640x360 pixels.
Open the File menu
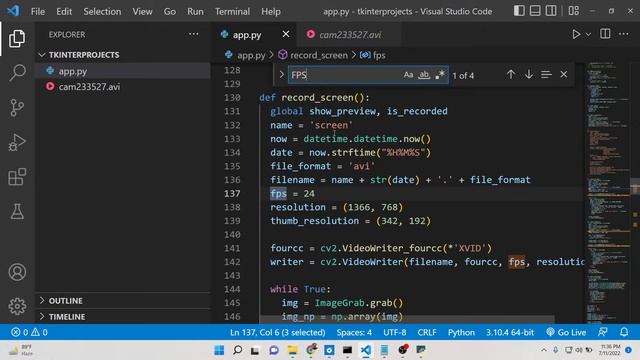[x=38, y=11]
